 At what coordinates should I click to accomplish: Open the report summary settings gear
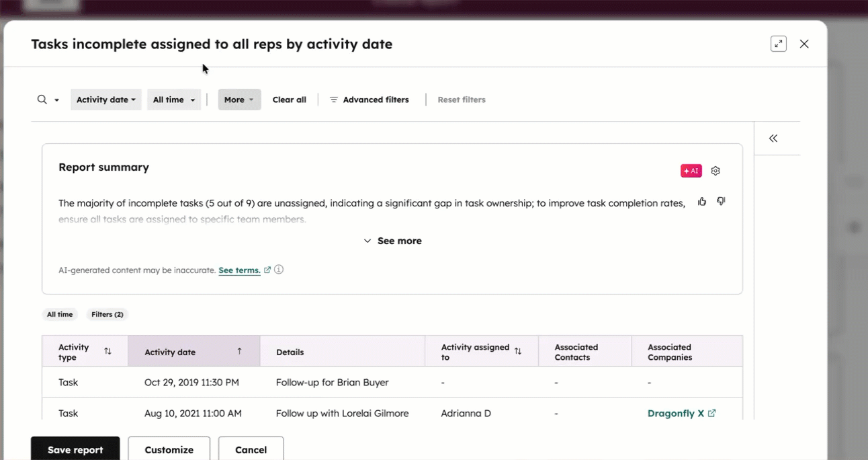tap(715, 170)
